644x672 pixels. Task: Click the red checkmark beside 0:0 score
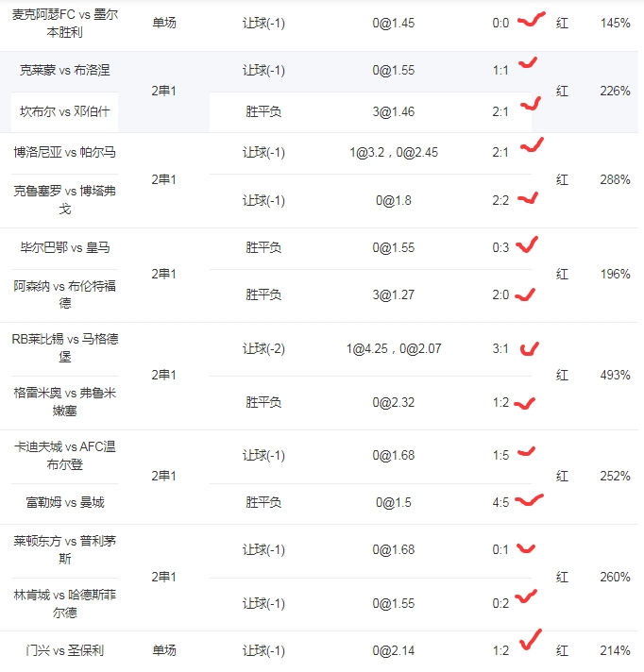click(x=532, y=20)
